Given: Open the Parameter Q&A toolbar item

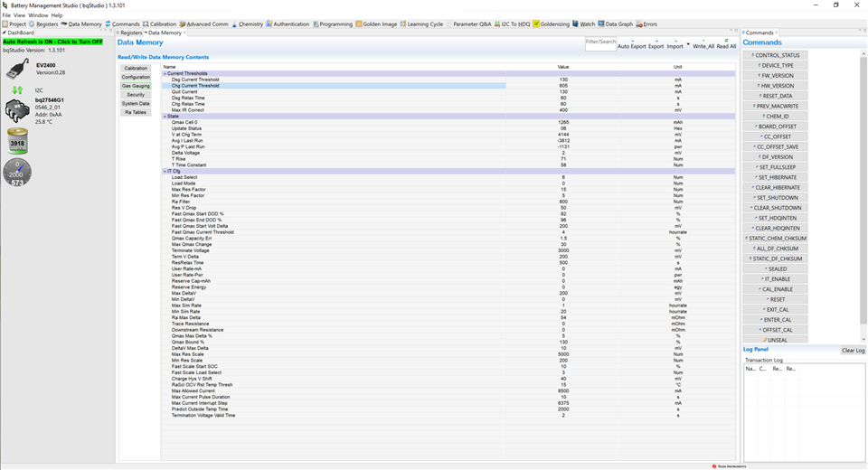Looking at the screenshot, I should pos(468,23).
